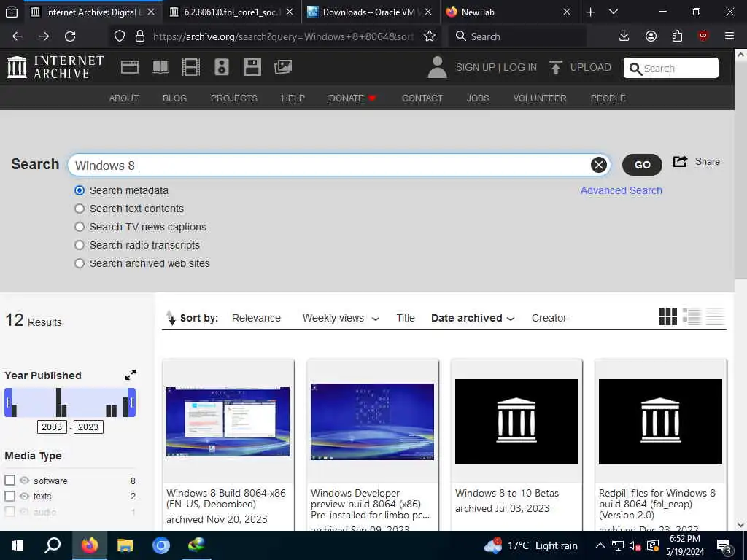
Task: Toggle sort direction arrow icon
Action: coord(170,318)
